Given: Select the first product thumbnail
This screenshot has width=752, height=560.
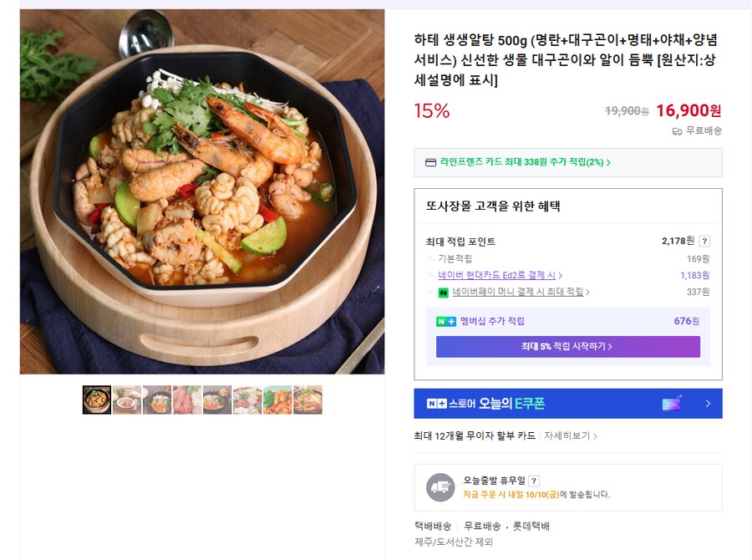Looking at the screenshot, I should click(x=97, y=400).
